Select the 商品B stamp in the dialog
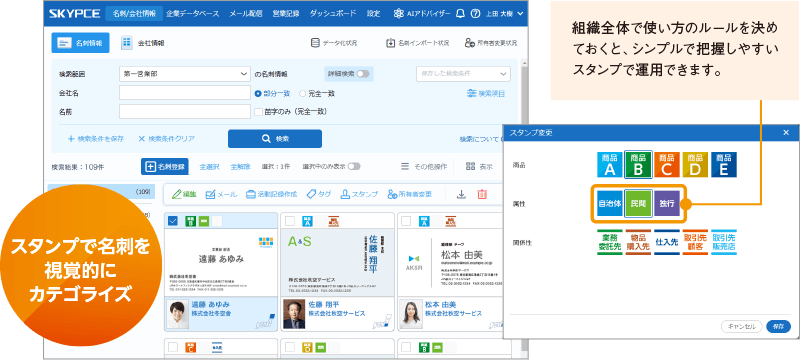This screenshot has height=360, width=800. pyautogui.click(x=638, y=165)
